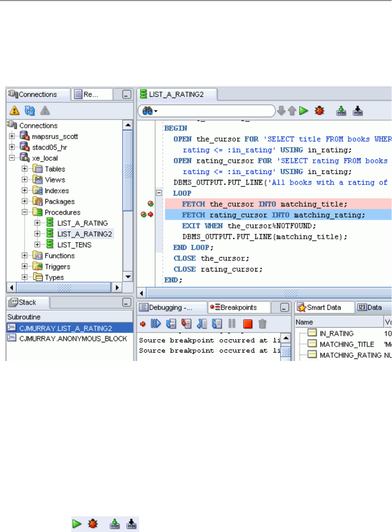Select the Stack tab
Viewport: 392px width, 532px height.
(28, 302)
